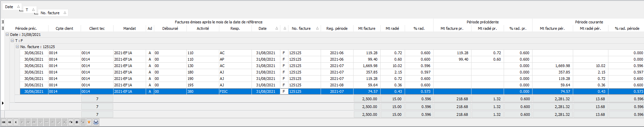Select Mt radié cell 10.02
644x127 pixels.
click(x=393, y=66)
